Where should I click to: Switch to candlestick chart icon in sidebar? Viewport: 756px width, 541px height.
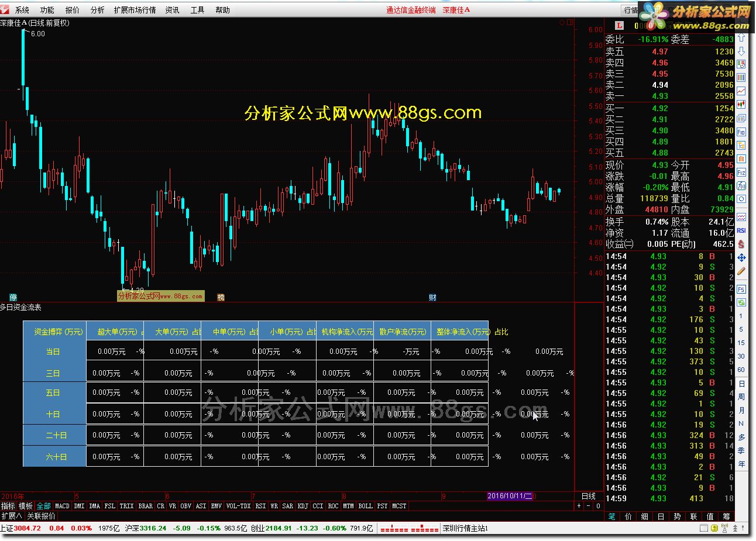click(x=741, y=104)
